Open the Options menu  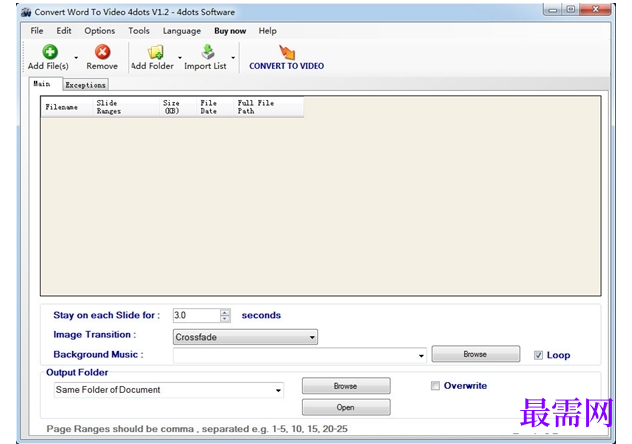coord(100,31)
